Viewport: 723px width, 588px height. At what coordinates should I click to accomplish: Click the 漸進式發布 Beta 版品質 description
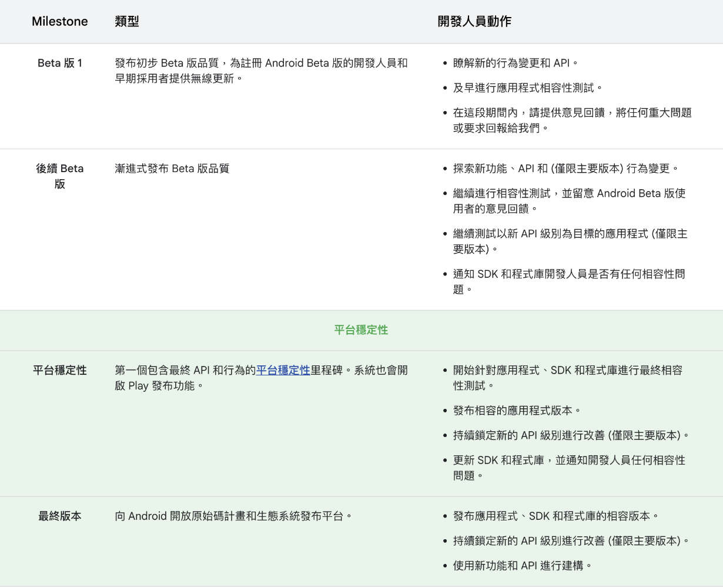172,169
